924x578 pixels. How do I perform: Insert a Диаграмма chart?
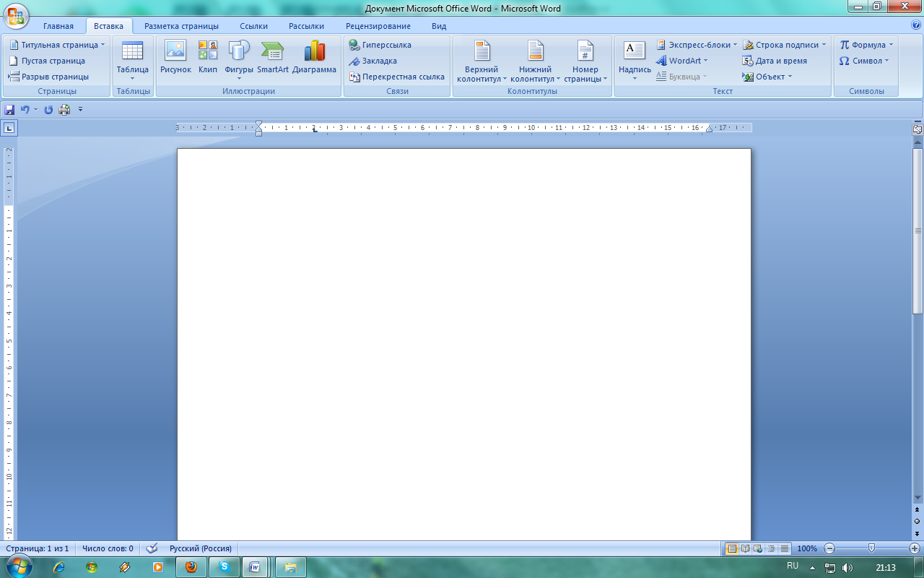click(314, 58)
